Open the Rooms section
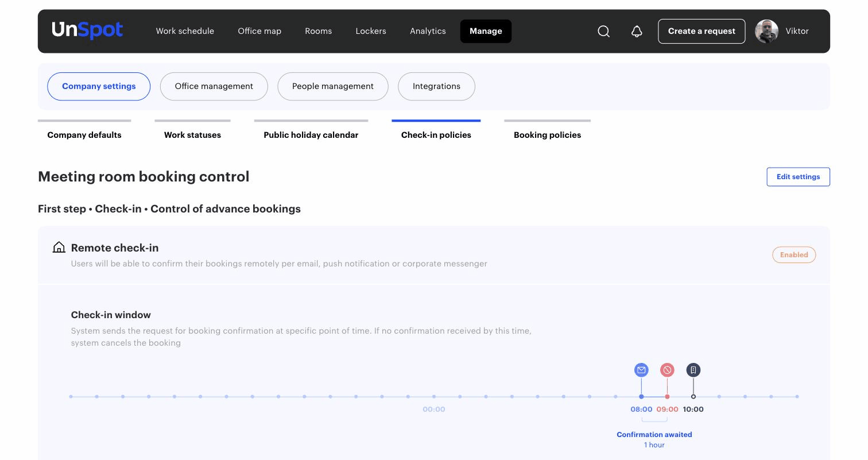 319,31
